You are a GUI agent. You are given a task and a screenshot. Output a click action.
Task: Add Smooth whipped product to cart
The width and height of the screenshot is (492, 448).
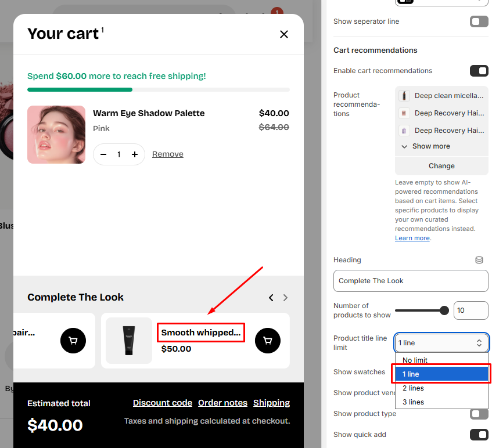coord(267,341)
